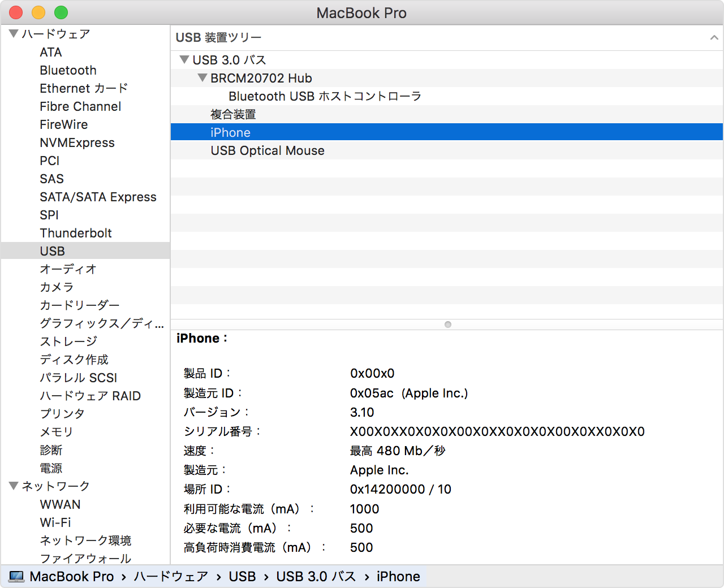The height and width of the screenshot is (588, 724).
Task: Click USB 3.0 バス in path bar
Action: [316, 576]
